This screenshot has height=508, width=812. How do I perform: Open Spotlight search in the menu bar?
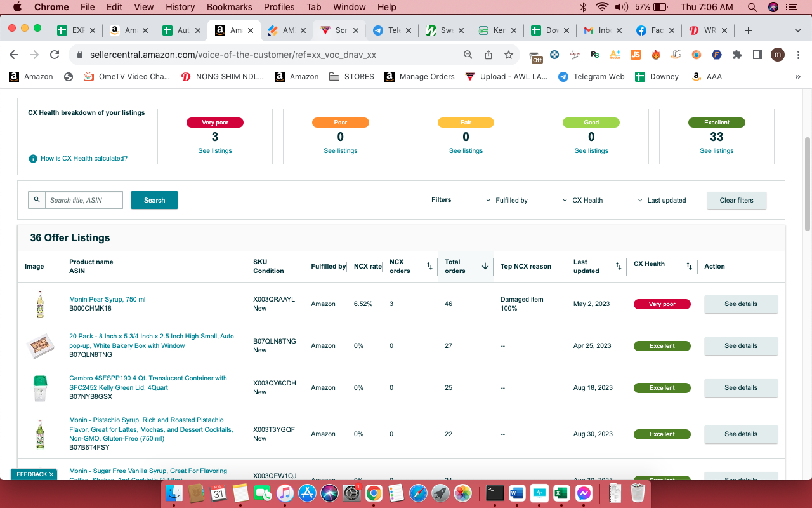[752, 7]
